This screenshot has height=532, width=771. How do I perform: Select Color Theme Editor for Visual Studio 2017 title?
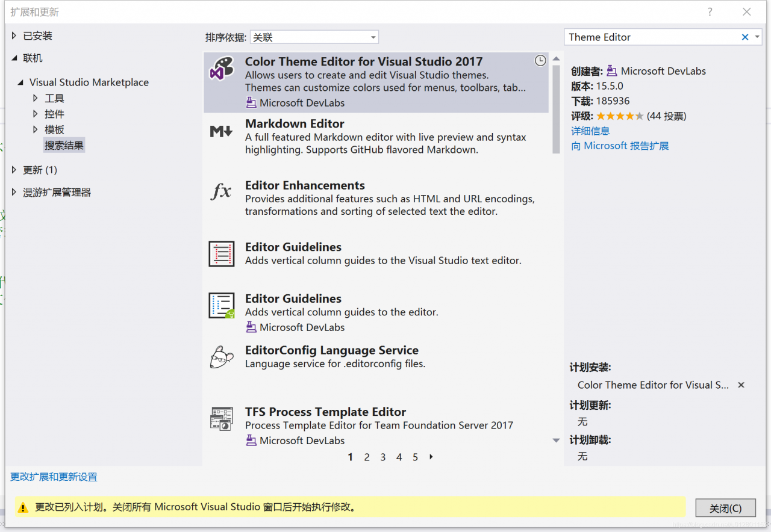[x=364, y=61]
